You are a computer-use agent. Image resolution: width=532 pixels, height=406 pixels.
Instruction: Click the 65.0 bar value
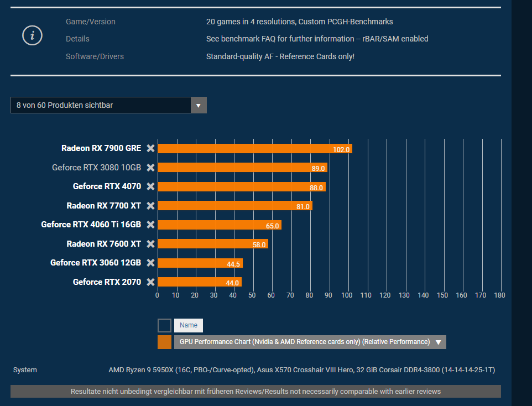click(x=273, y=226)
